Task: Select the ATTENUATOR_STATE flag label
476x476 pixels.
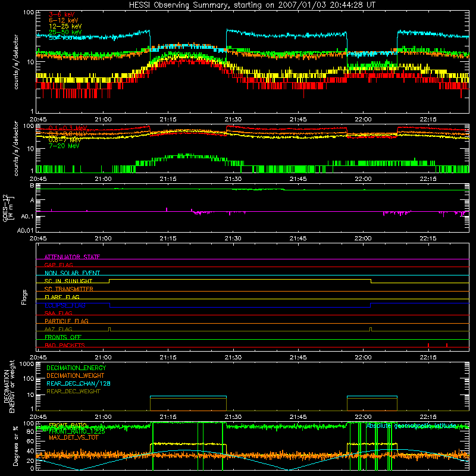Action: click(72, 257)
